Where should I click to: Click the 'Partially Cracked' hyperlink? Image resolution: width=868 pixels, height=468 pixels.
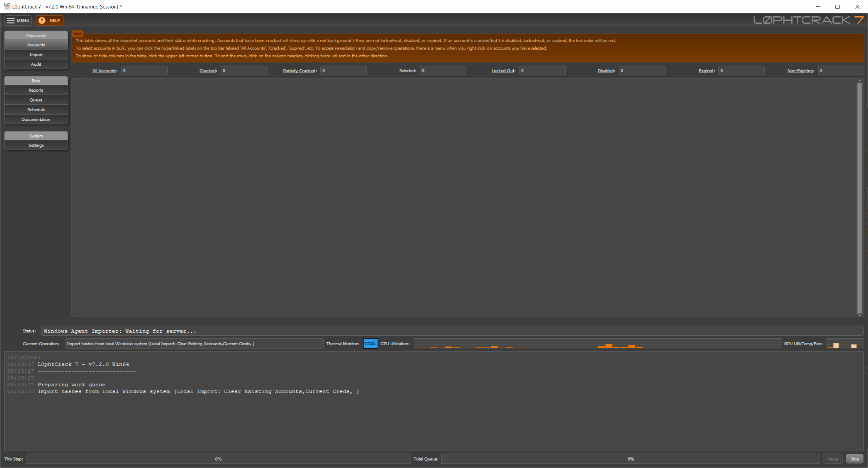(299, 71)
